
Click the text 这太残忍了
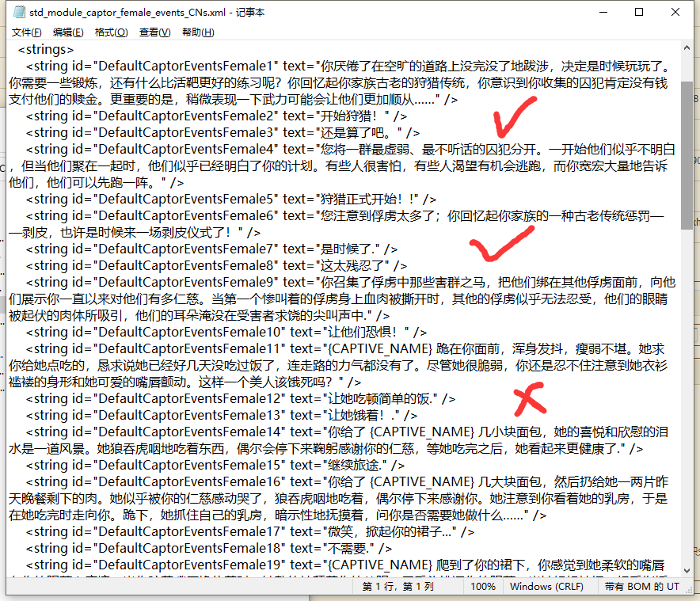pos(352,266)
